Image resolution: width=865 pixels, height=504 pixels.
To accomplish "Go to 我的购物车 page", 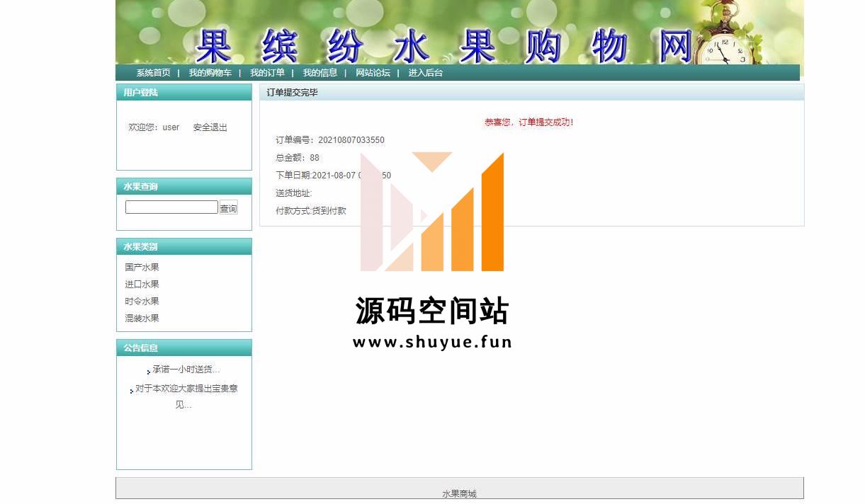I will (x=210, y=73).
